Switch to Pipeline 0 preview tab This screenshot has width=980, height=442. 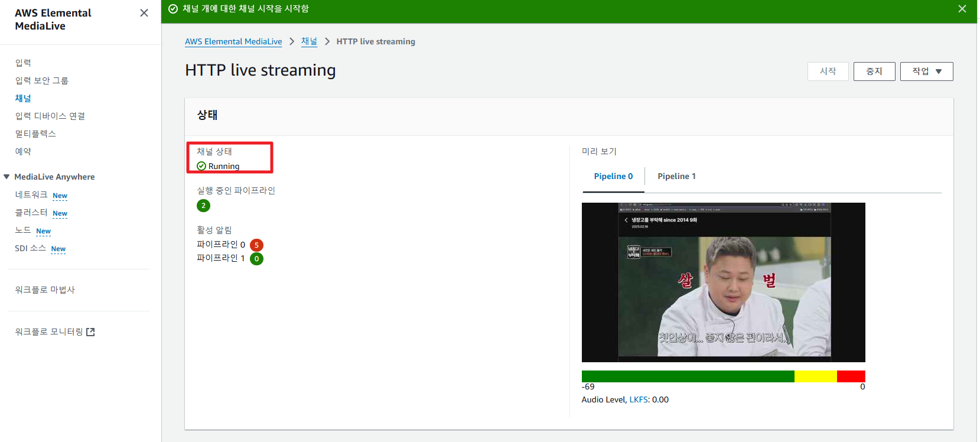(x=613, y=176)
